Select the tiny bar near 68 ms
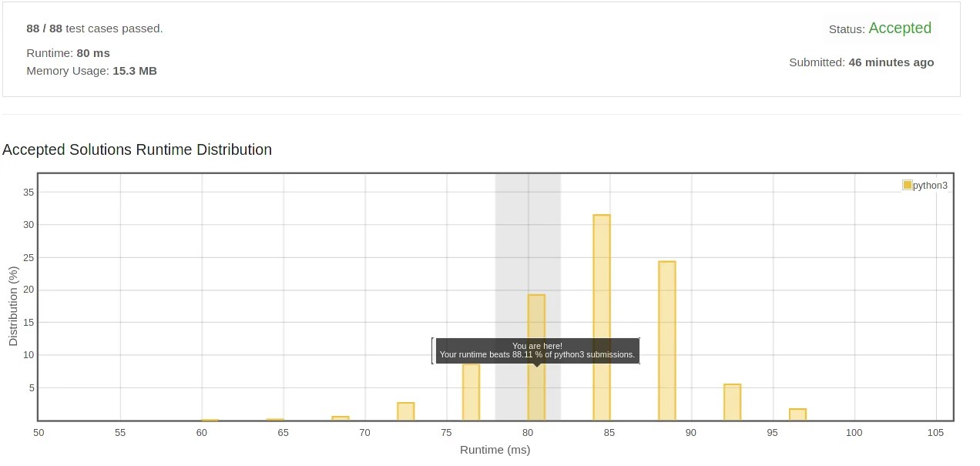This screenshot has height=466, width=980. [x=341, y=418]
